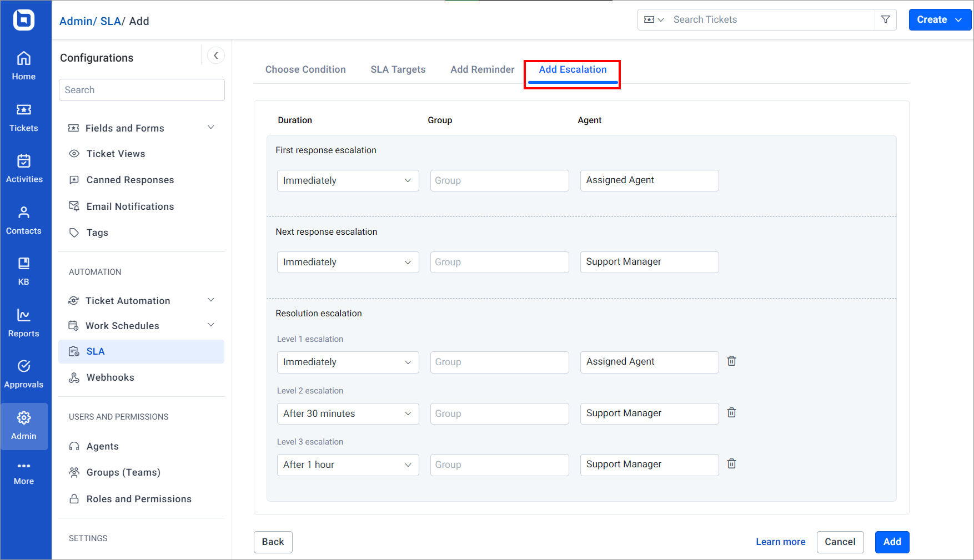Click the Cancel button

(x=840, y=542)
